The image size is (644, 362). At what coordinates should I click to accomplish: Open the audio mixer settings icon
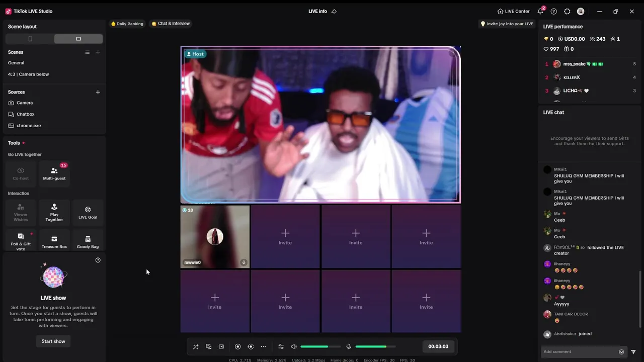[281, 346]
